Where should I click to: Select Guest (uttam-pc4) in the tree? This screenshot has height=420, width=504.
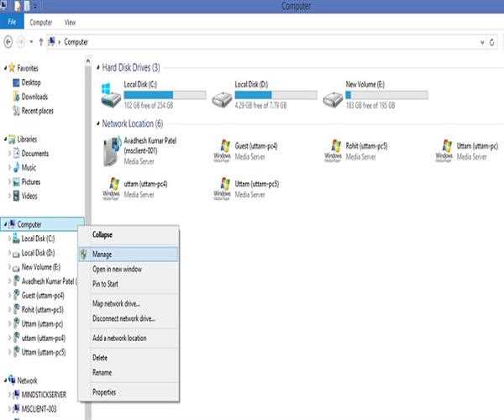43,296
